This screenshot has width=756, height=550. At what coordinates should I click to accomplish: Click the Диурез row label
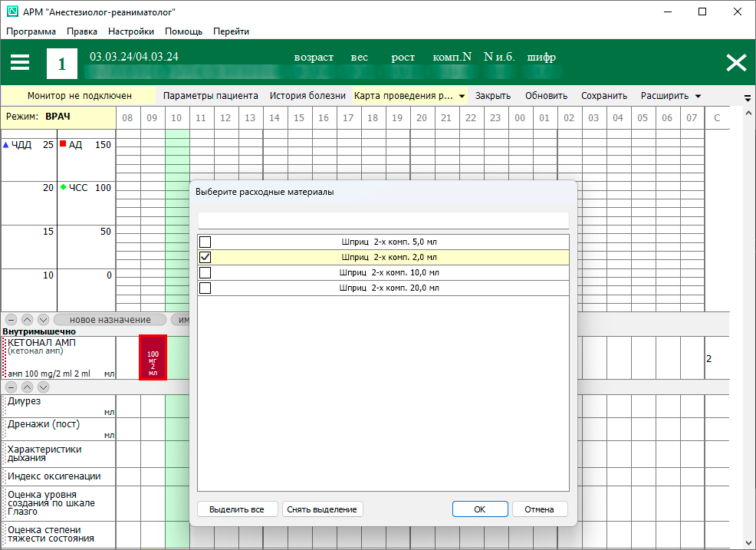(x=59, y=406)
